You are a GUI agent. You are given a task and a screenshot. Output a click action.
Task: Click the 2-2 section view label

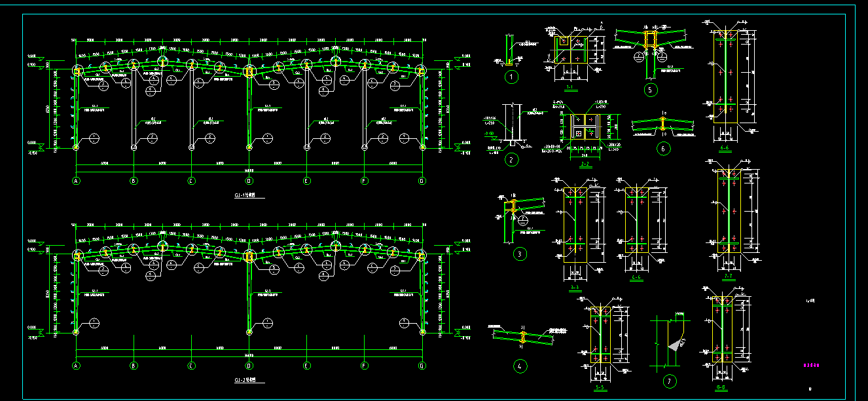(x=585, y=164)
